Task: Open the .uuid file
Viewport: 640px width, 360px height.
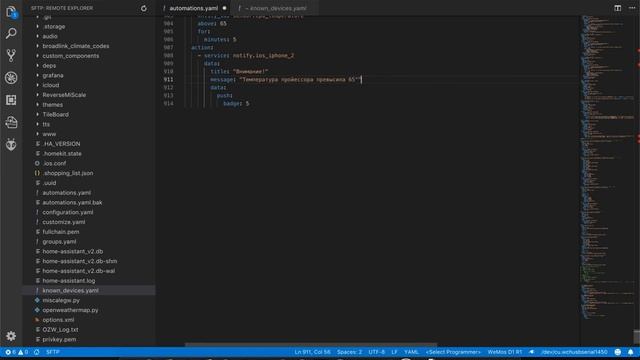Action: 49,183
